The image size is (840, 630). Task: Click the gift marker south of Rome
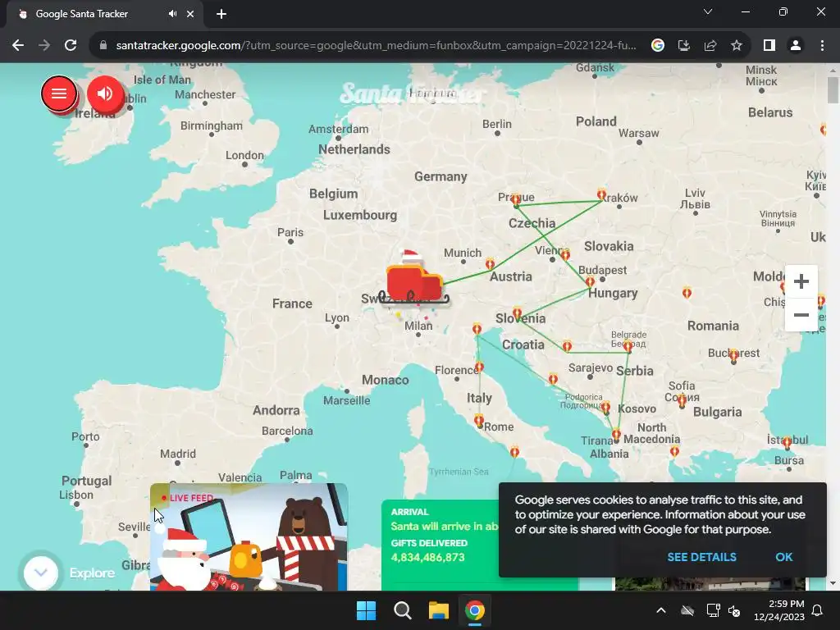pyautogui.click(x=514, y=452)
